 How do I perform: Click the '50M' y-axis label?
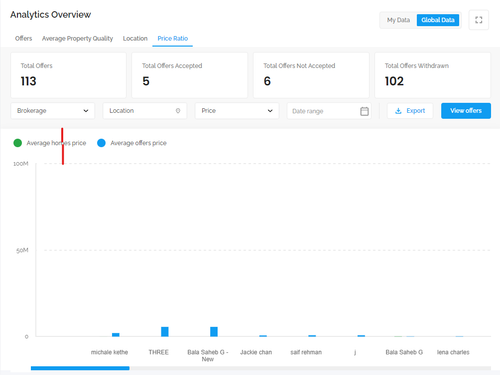point(22,250)
